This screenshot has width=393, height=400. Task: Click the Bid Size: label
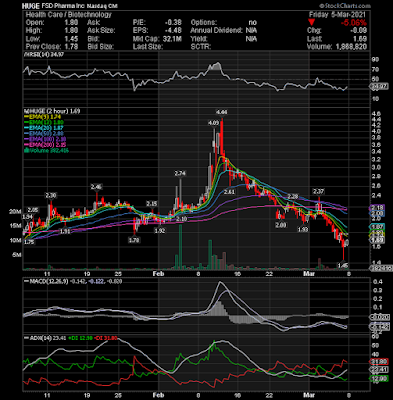[101, 46]
